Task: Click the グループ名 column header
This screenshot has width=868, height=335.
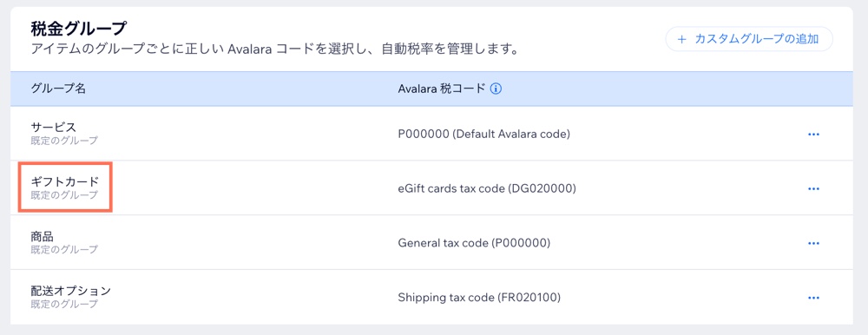Action: (58, 89)
